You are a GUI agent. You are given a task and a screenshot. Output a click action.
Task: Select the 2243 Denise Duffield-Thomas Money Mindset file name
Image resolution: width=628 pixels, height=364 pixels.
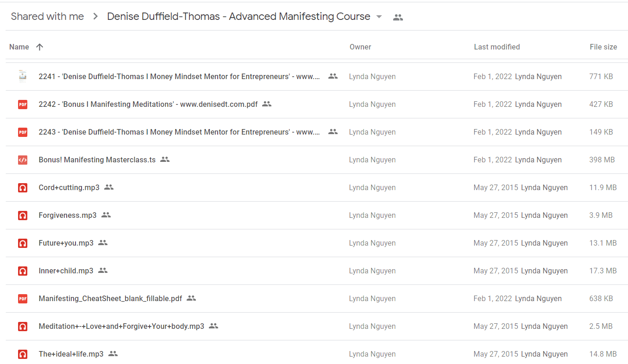coord(179,132)
